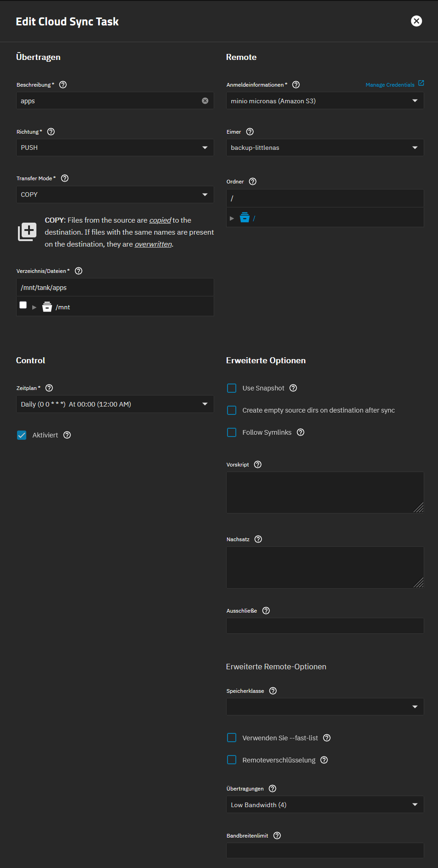Open help for Verzeichnis/Dateien
Screen dimensions: 438x868
tap(79, 271)
